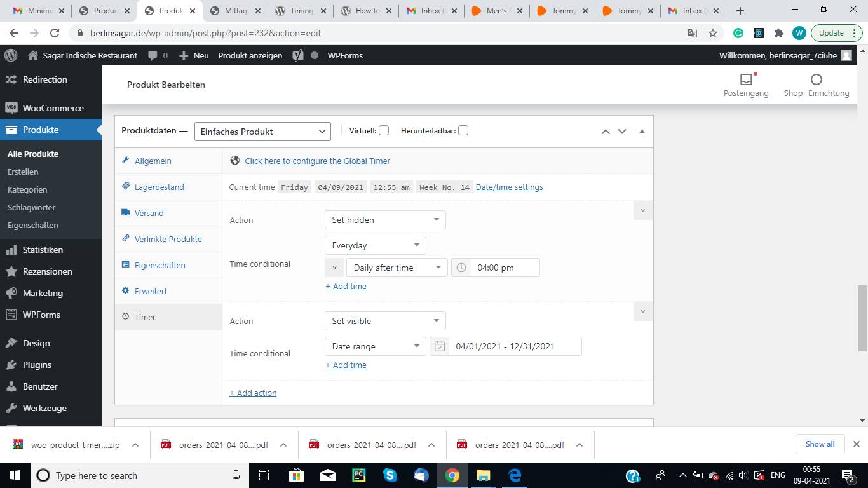Open Statistiken in the sidebar menu
This screenshot has height=488, width=868.
tap(51, 250)
